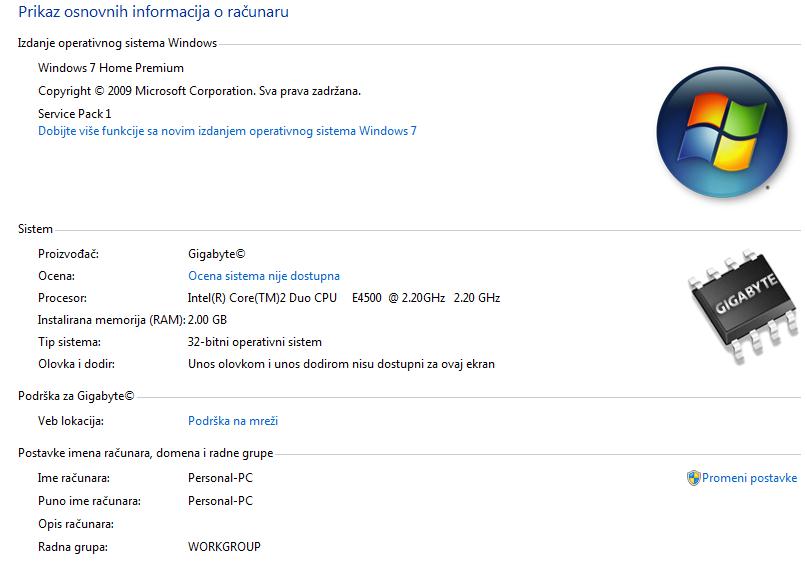Open 'Ocena sistema nije dostupna' link

(264, 276)
